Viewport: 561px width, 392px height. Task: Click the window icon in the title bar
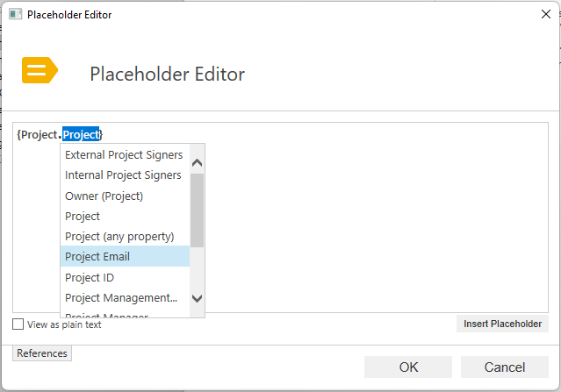[x=14, y=15]
